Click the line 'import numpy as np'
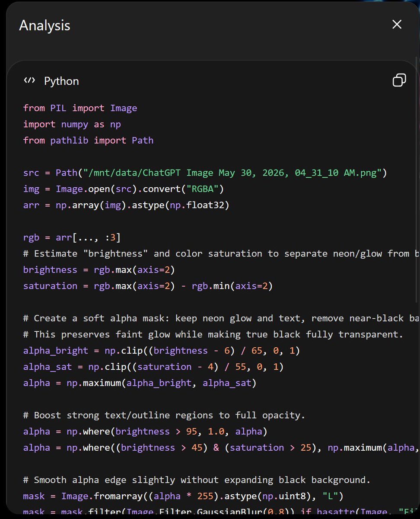420x519 pixels. [72, 124]
